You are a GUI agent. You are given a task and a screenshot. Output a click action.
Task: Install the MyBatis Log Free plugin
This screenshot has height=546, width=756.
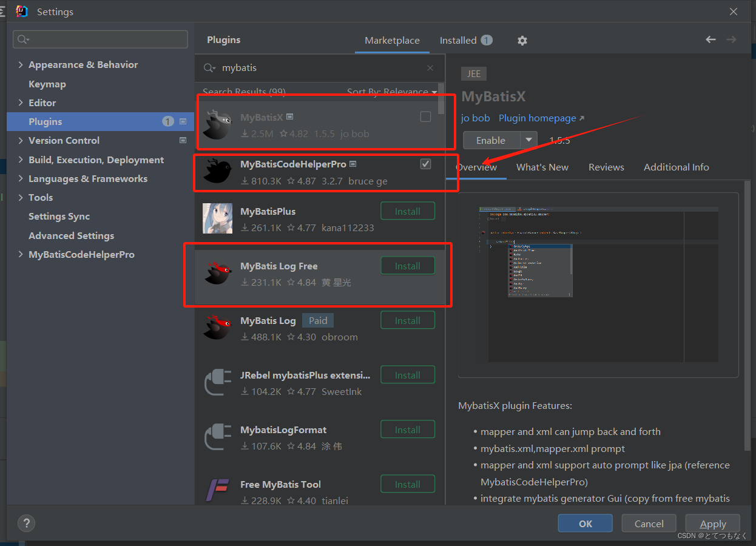407,265
